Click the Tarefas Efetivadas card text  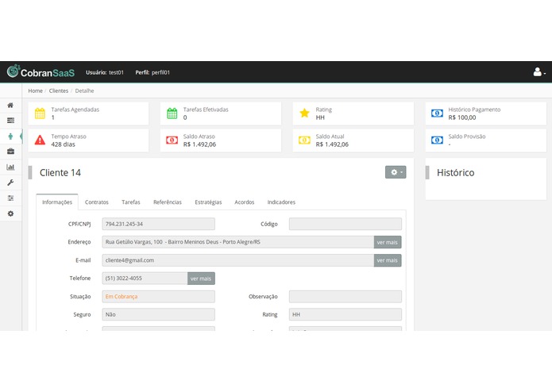[x=206, y=110]
